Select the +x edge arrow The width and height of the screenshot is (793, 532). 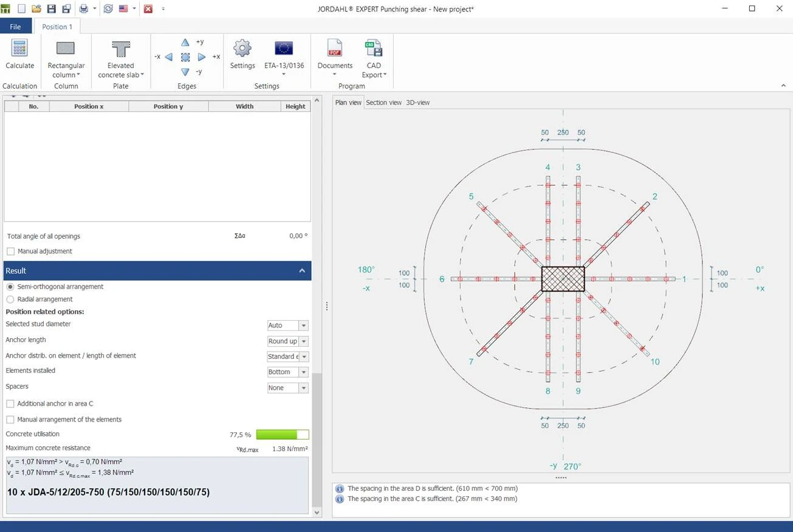point(202,57)
